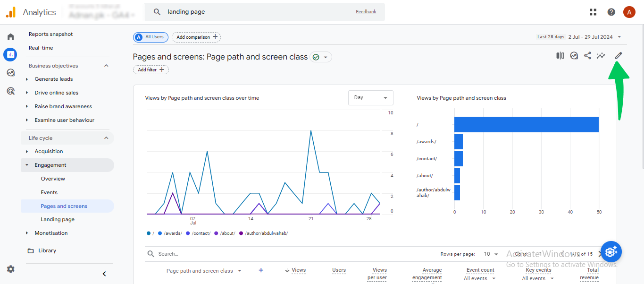Open the Day granularity dropdown

pos(370,98)
